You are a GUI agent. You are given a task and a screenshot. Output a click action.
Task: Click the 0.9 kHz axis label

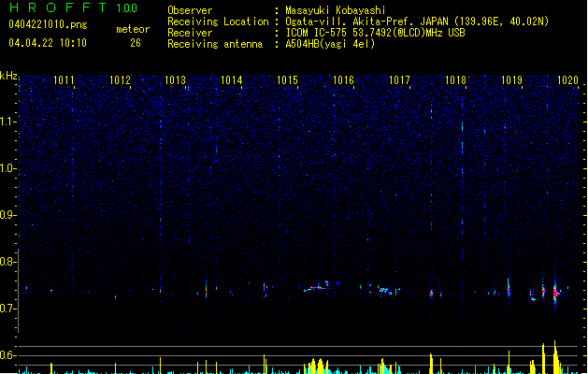tap(7, 215)
